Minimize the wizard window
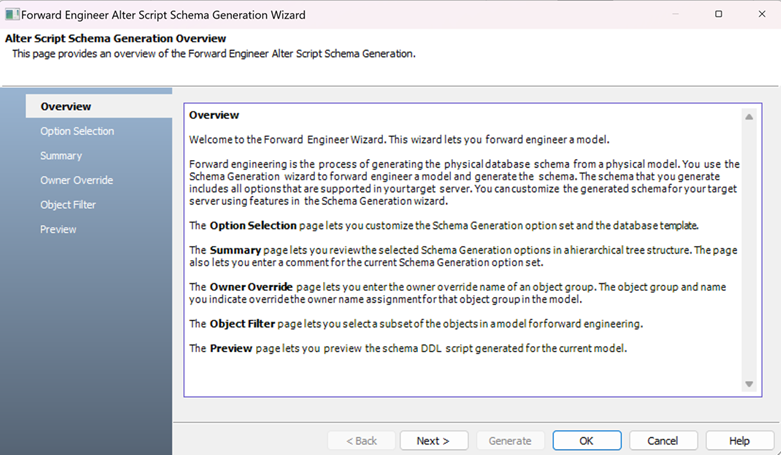Image resolution: width=781 pixels, height=455 pixels. pyautogui.click(x=675, y=14)
